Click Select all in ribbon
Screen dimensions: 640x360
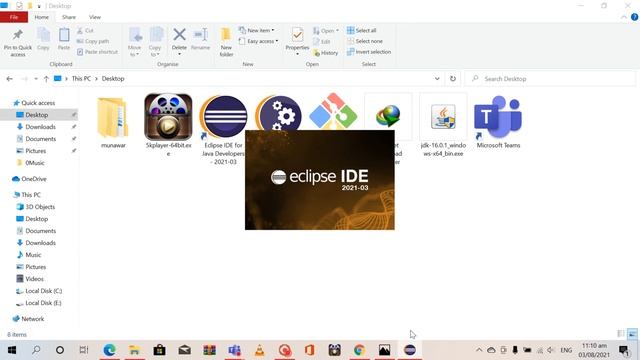point(362,30)
